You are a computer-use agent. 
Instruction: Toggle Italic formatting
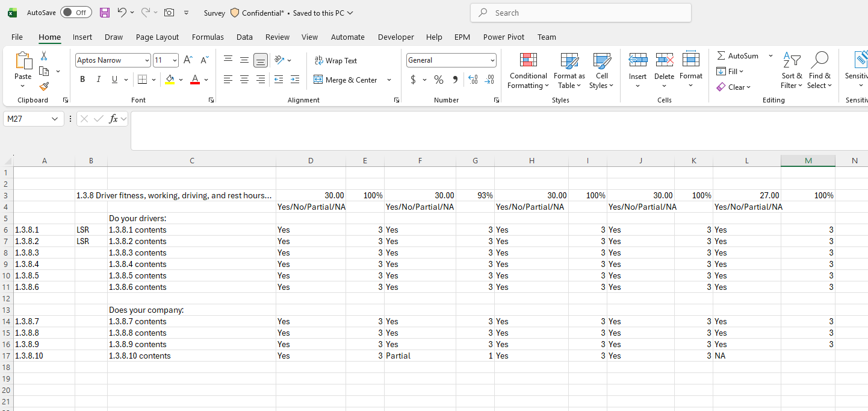click(x=98, y=79)
